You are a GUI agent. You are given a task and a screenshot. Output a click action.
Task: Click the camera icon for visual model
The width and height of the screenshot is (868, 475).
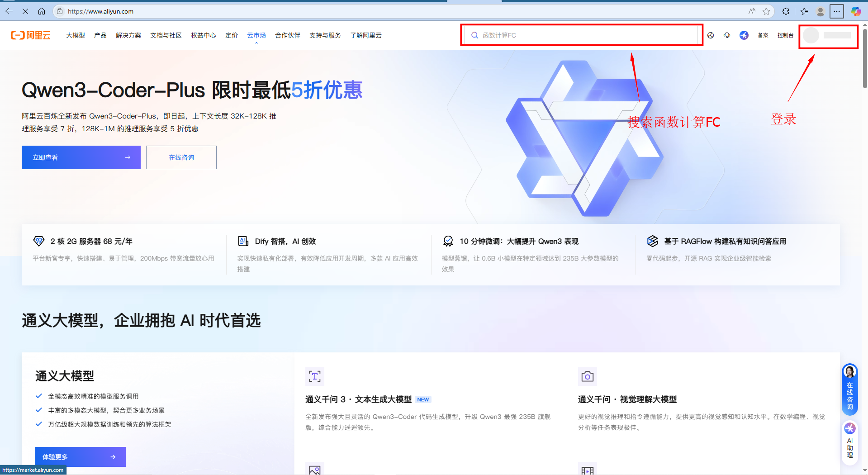[x=588, y=376]
